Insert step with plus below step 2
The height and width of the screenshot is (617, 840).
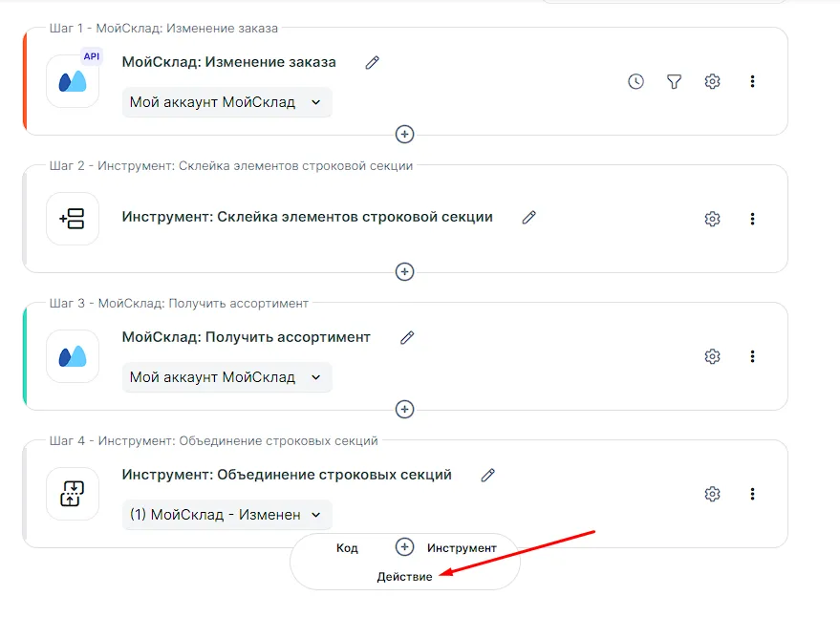pos(405,272)
